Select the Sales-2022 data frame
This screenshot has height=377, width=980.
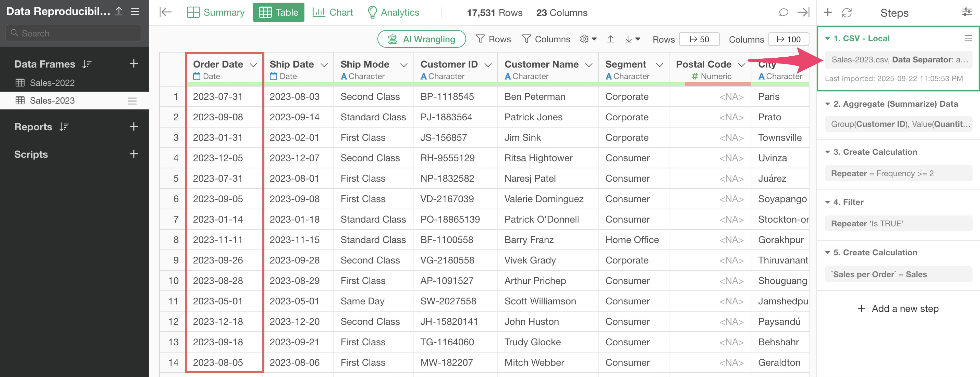pyautogui.click(x=52, y=83)
